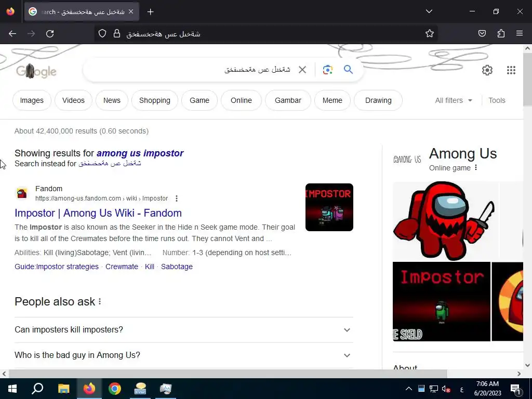The width and height of the screenshot is (532, 399).
Task: Open the Google apps grid
Action: [511, 70]
